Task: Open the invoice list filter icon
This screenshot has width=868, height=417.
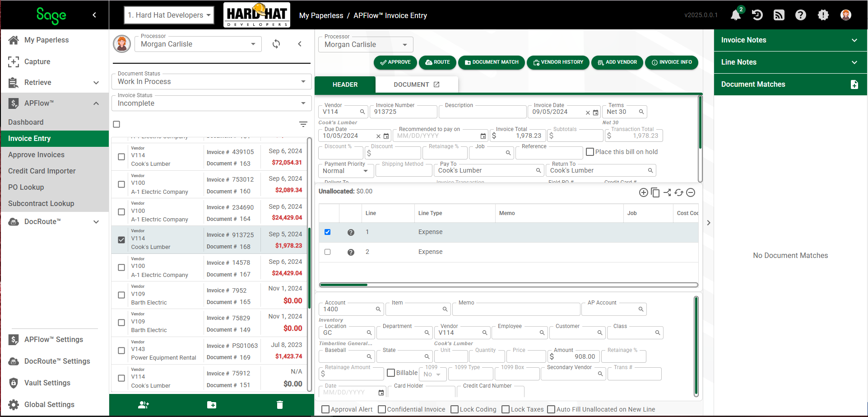Action: 303,124
